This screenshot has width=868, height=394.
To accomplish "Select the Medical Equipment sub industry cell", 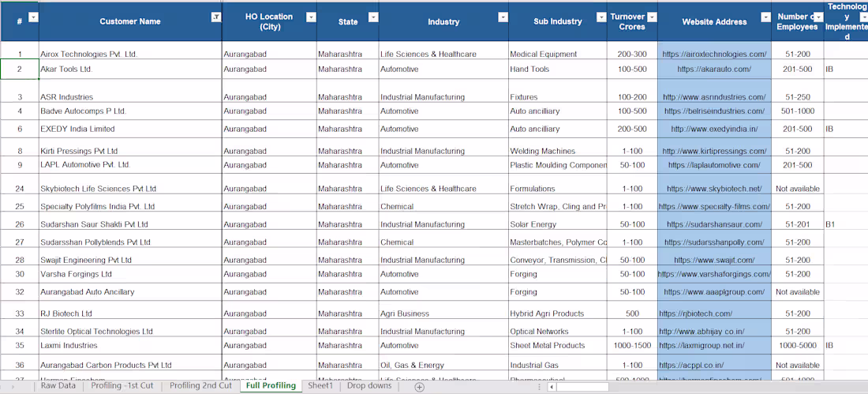I will [x=557, y=51].
